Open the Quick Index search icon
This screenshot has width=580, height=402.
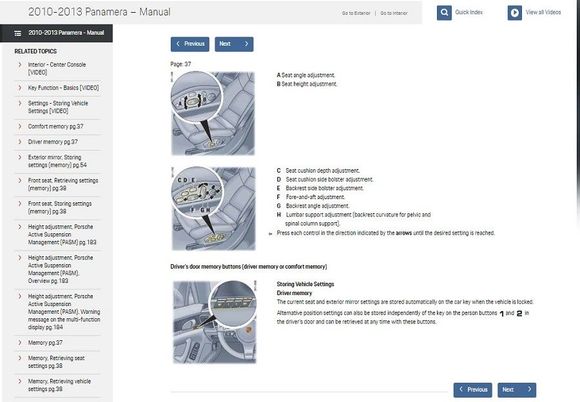[444, 13]
